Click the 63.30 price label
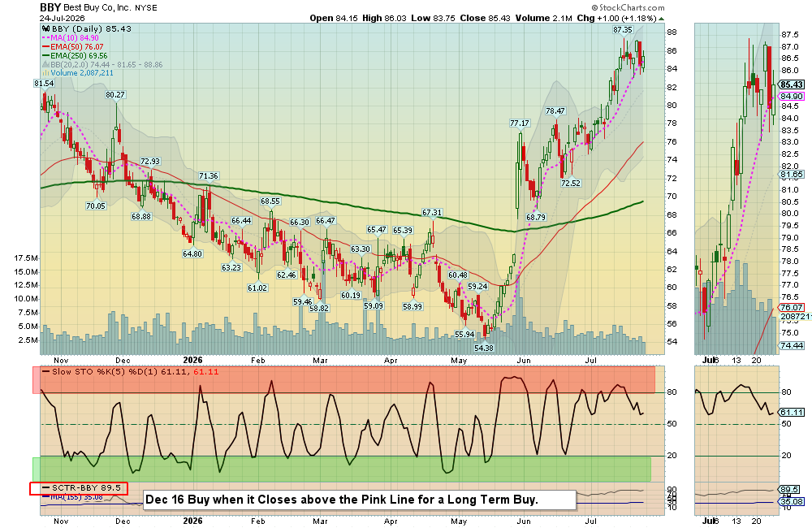This screenshot has width=812, height=528. pyautogui.click(x=361, y=249)
